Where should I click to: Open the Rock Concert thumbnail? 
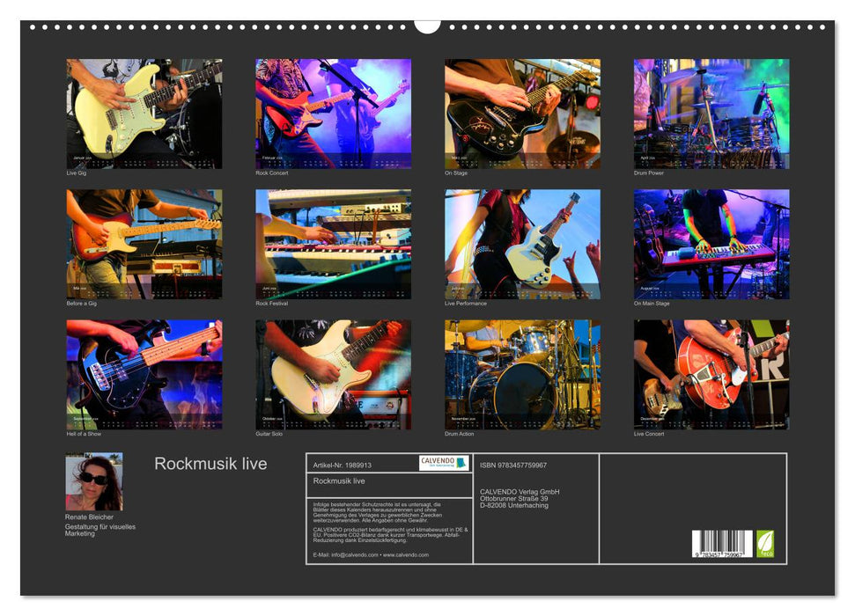pyautogui.click(x=333, y=114)
